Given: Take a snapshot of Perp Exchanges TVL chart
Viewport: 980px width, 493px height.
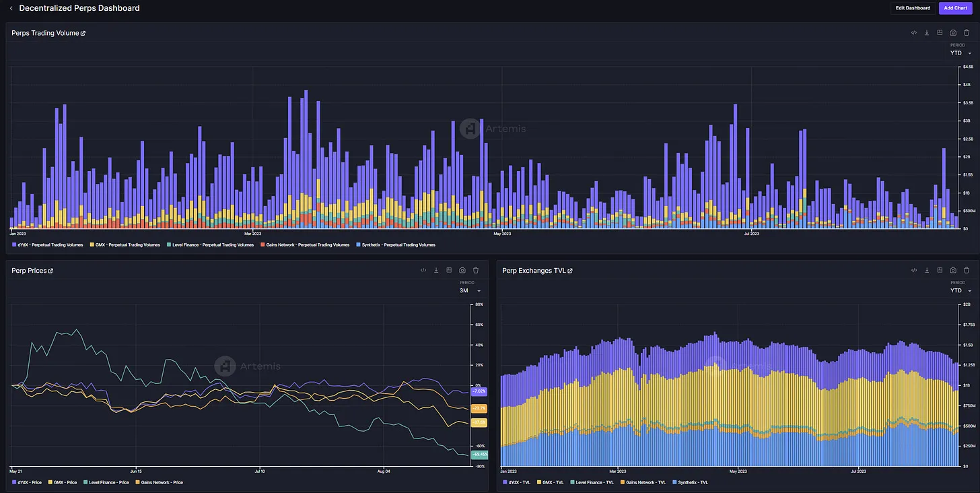Looking at the screenshot, I should point(953,270).
